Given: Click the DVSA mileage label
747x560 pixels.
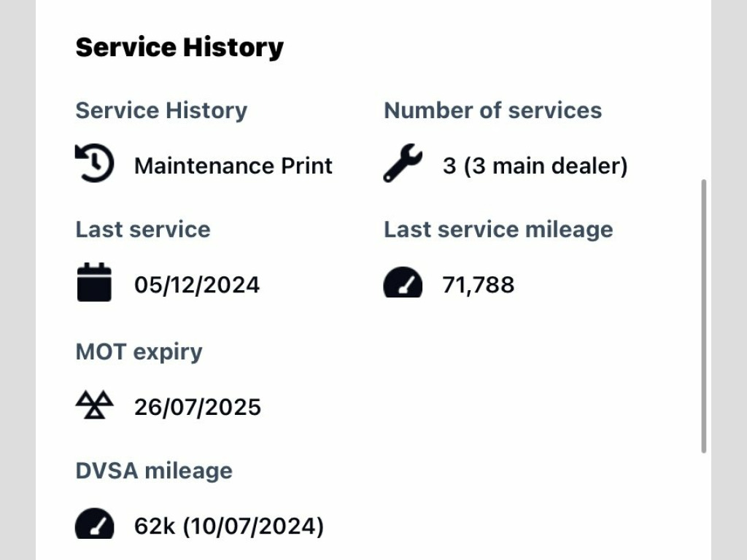Looking at the screenshot, I should pos(154,470).
